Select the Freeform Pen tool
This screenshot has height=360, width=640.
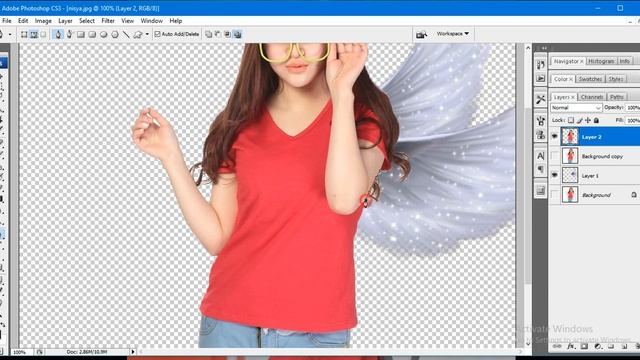tap(69, 35)
